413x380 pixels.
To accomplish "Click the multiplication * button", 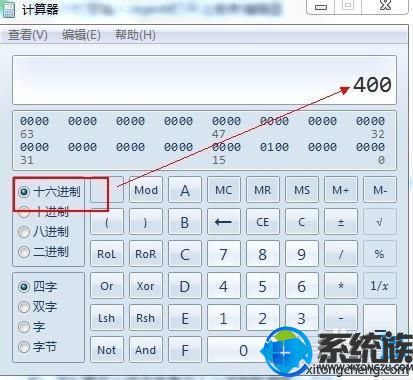I will coord(341,286).
